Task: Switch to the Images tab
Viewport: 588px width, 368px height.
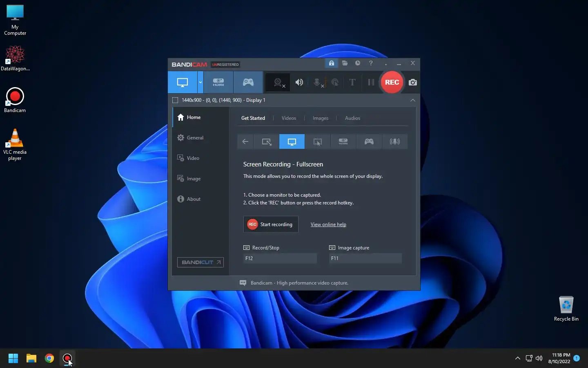Action: pos(321,118)
